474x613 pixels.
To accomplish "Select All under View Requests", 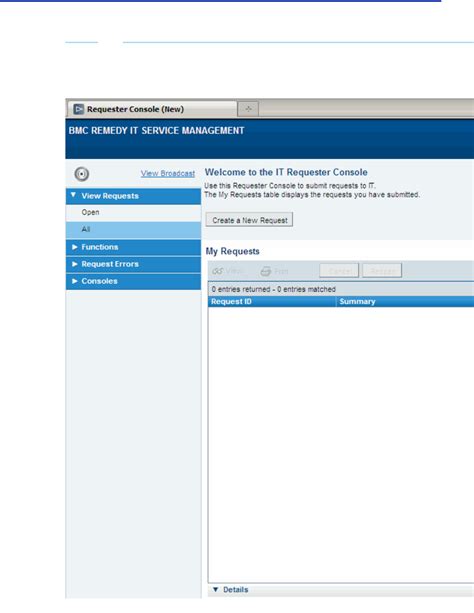I will coord(133,229).
